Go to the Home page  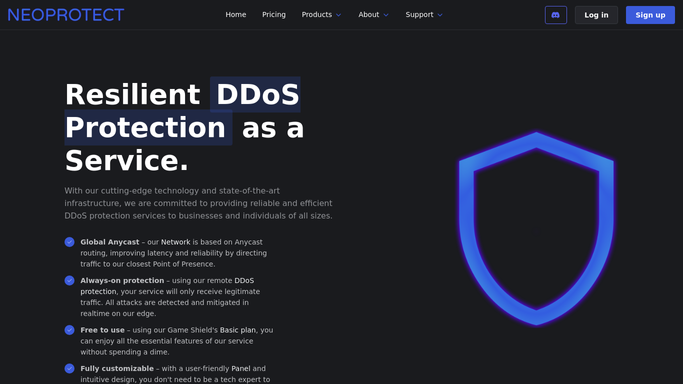[x=236, y=15]
